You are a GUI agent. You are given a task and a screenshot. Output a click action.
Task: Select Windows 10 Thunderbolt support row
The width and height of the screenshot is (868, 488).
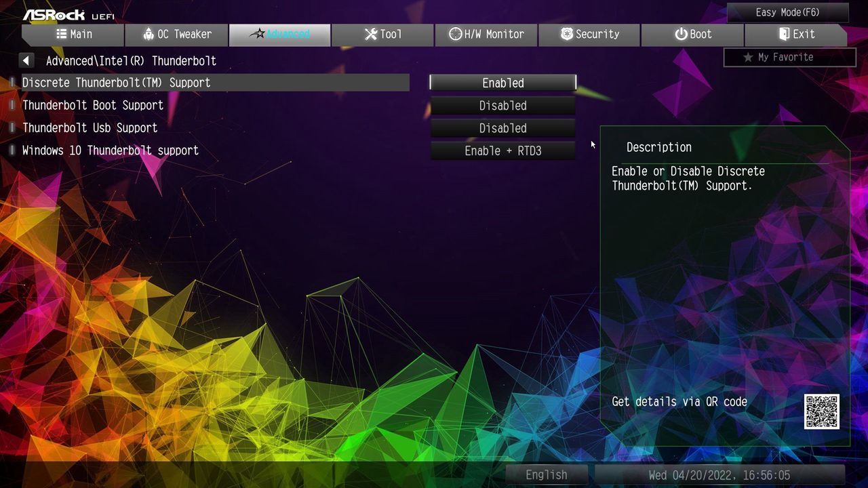click(x=216, y=150)
